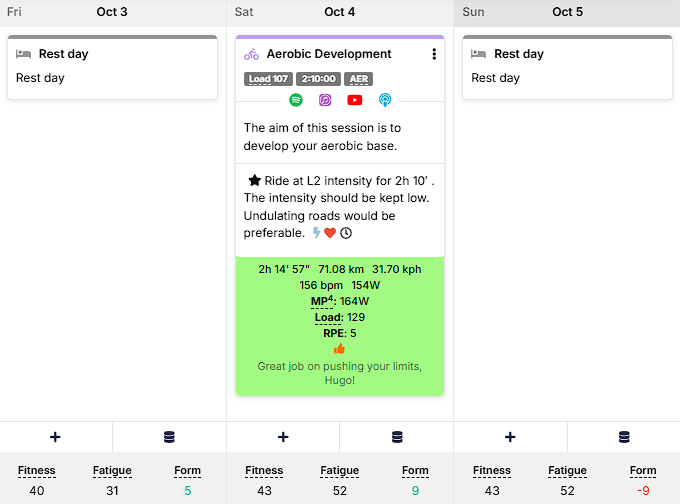Screen dimensions: 680x504
Task: Add a workout on Friday Oct 3
Action: [x=55, y=437]
